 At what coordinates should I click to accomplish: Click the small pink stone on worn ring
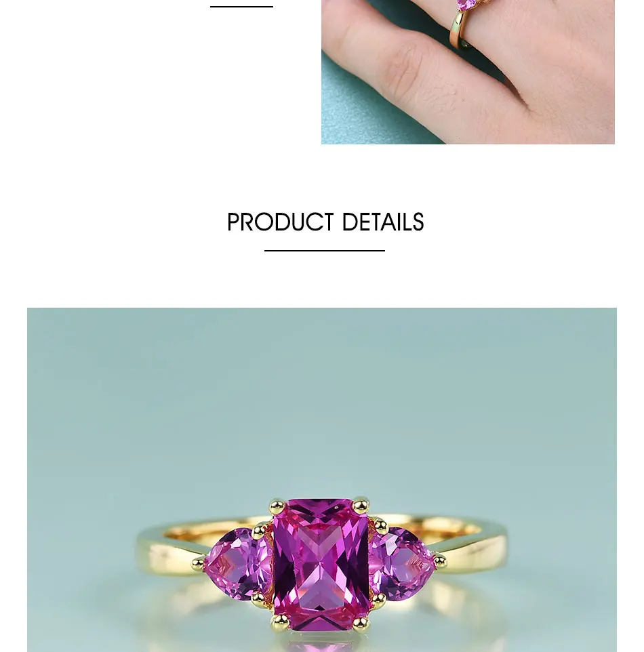click(467, 5)
